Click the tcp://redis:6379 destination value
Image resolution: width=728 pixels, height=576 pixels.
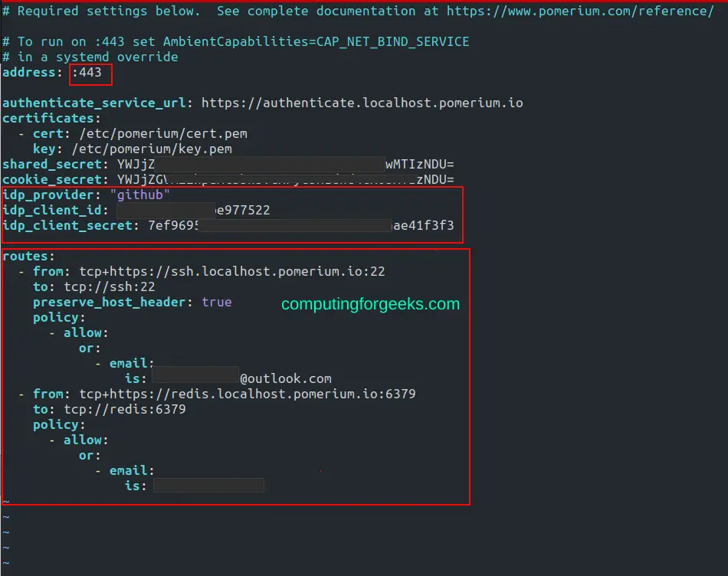tap(125, 409)
